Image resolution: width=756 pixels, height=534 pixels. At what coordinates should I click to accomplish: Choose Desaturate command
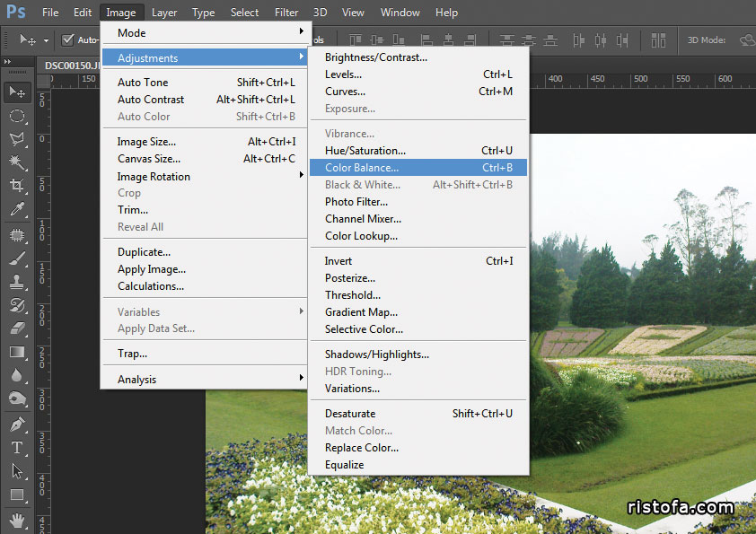point(418,414)
